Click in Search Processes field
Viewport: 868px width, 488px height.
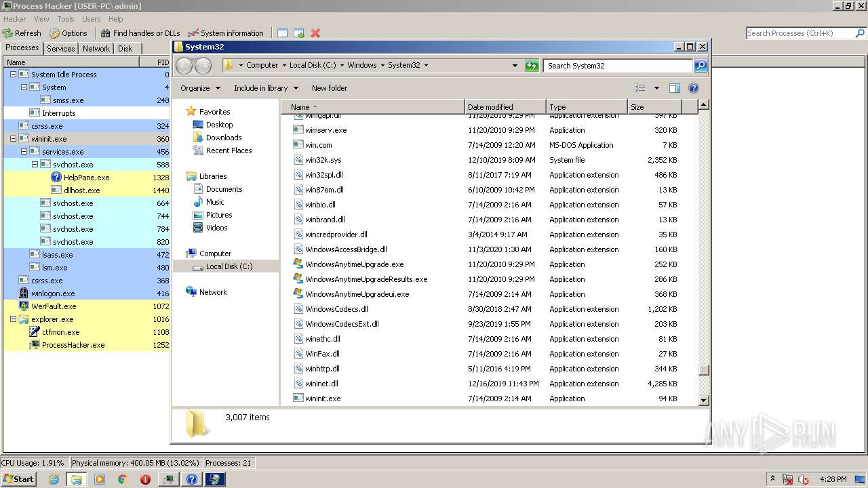pos(800,33)
